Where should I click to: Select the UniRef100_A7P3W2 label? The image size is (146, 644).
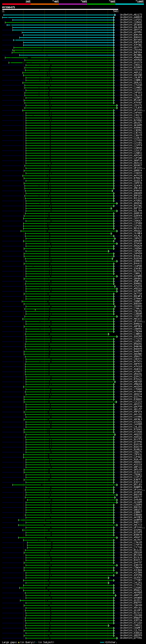pos(131,45)
